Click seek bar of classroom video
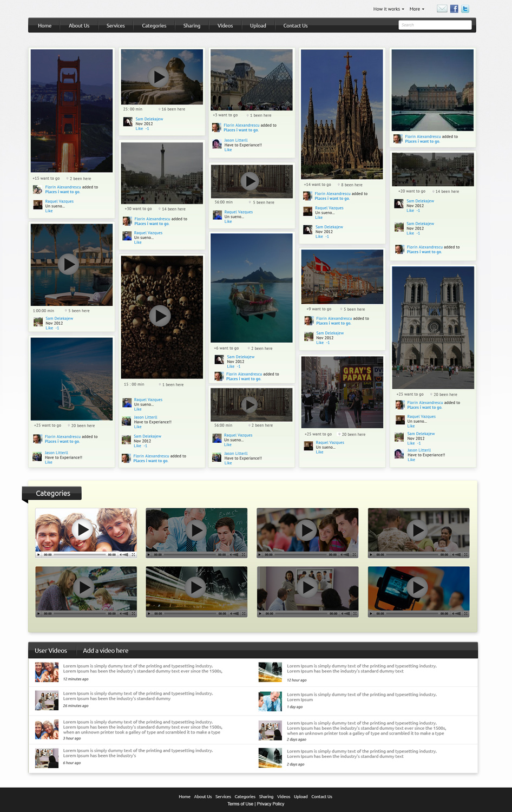The height and width of the screenshot is (812, 512). pos(190,555)
